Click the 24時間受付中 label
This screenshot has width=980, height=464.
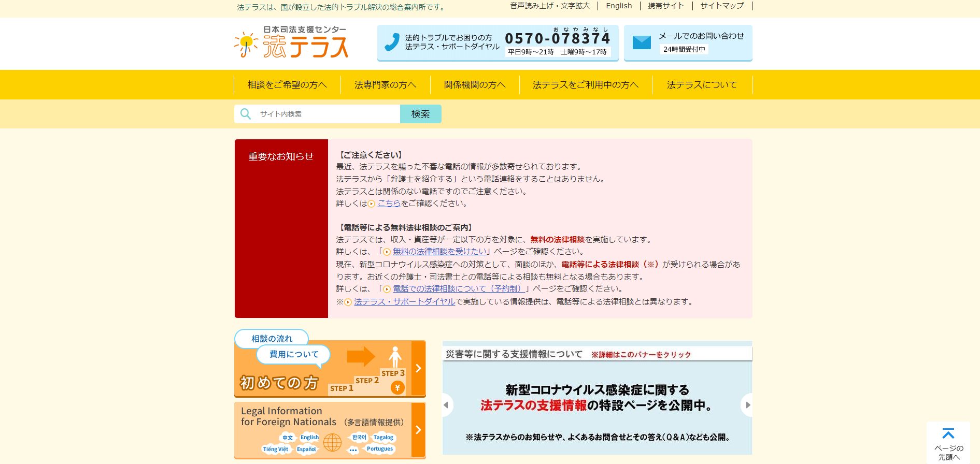(684, 49)
